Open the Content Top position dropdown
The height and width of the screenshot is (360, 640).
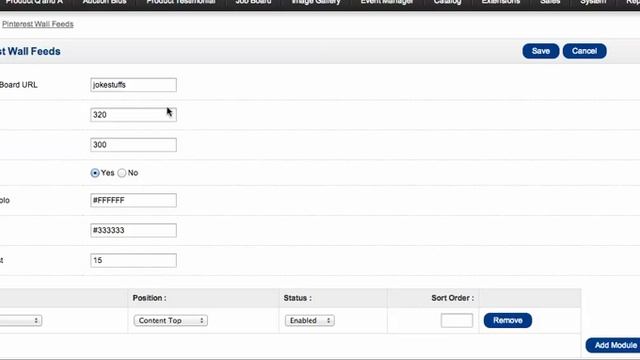(x=171, y=320)
